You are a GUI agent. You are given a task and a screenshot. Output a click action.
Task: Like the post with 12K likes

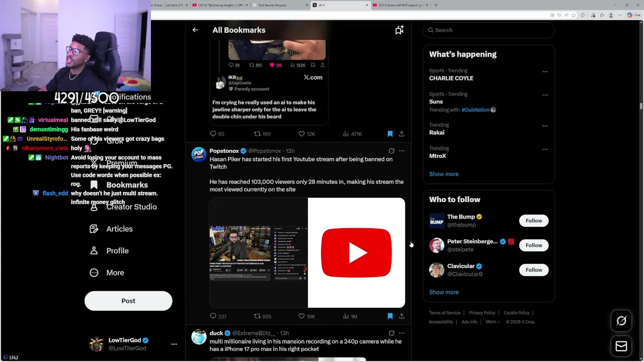coord(306,134)
